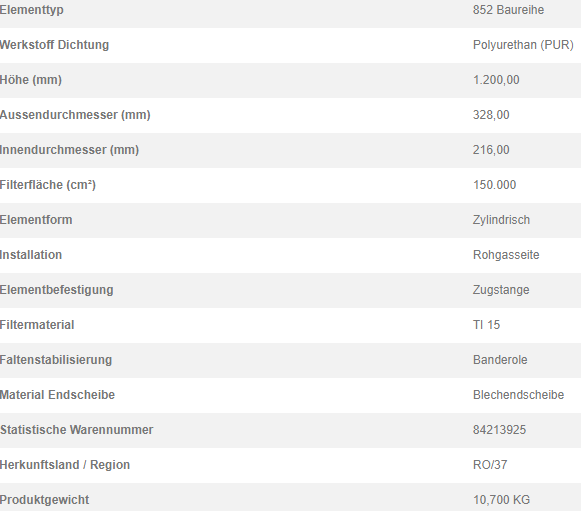Click the Werkstoff Dichtung label
The width and height of the screenshot is (581, 511).
coord(54,45)
